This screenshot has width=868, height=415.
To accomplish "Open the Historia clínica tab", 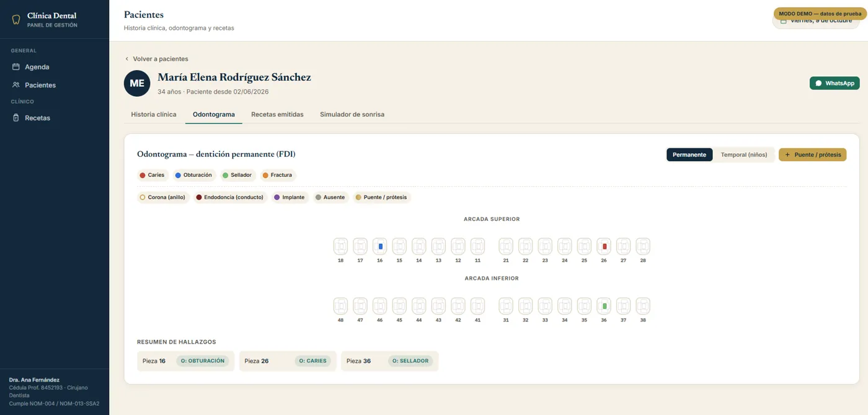I will coord(154,114).
